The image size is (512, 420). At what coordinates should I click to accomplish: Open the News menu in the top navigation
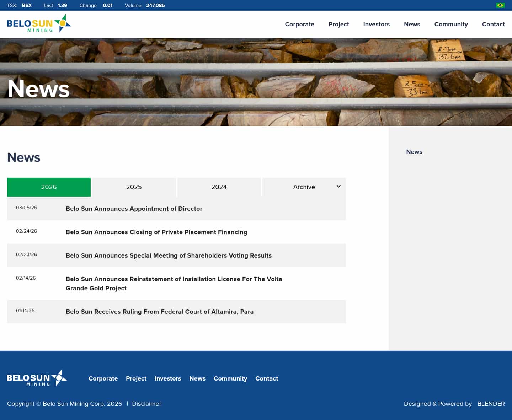pyautogui.click(x=412, y=24)
